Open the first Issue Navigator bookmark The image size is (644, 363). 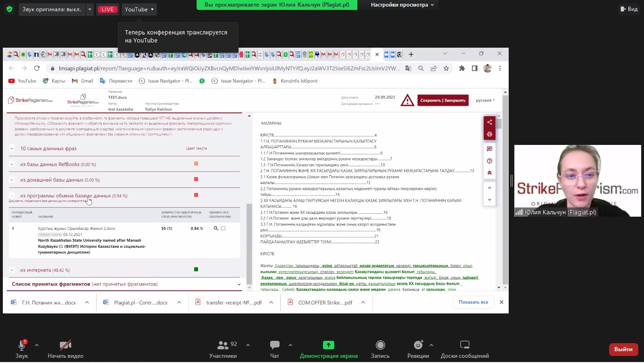pyautogui.click(x=165, y=81)
